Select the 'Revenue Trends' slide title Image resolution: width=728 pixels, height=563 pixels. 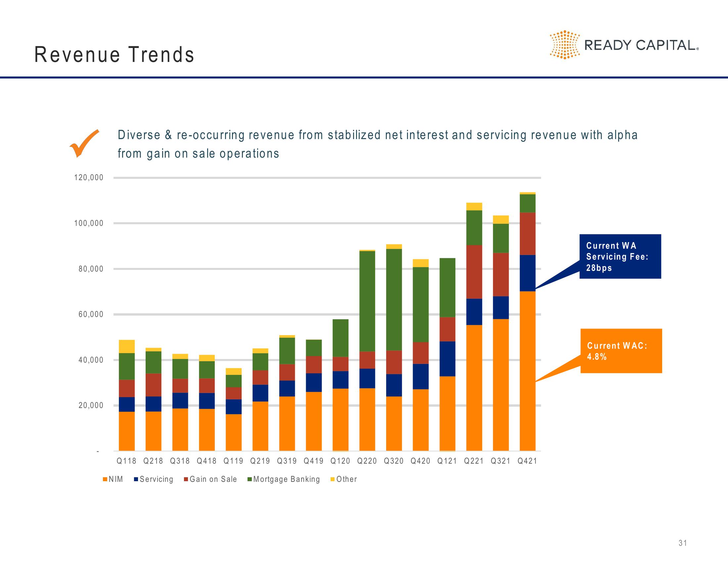[114, 54]
